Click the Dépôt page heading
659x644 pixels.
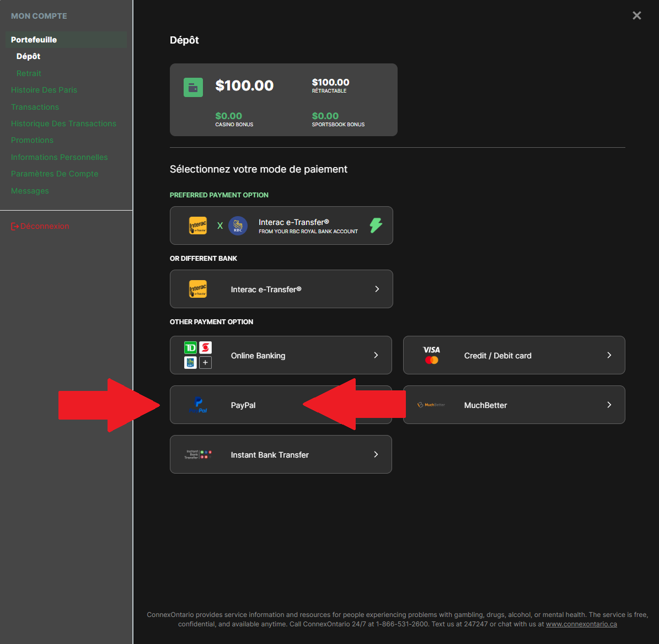[184, 40]
